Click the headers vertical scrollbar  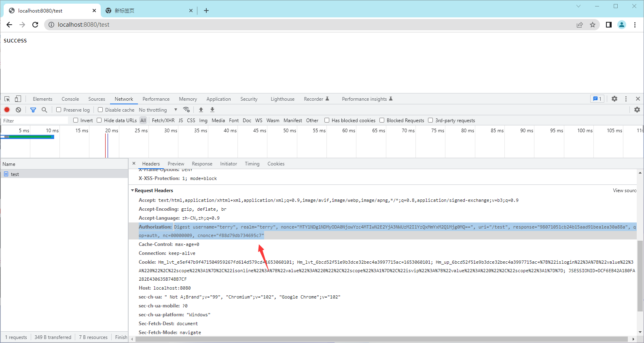[640, 276]
